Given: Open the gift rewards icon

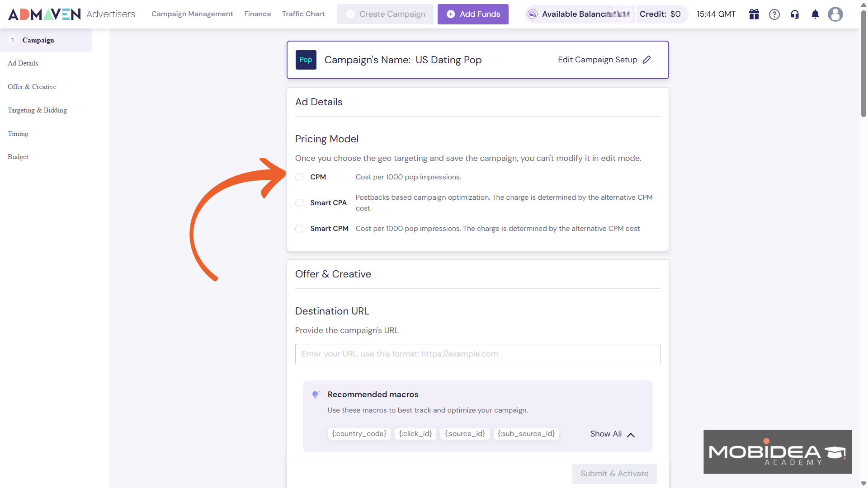Looking at the screenshot, I should coord(754,14).
